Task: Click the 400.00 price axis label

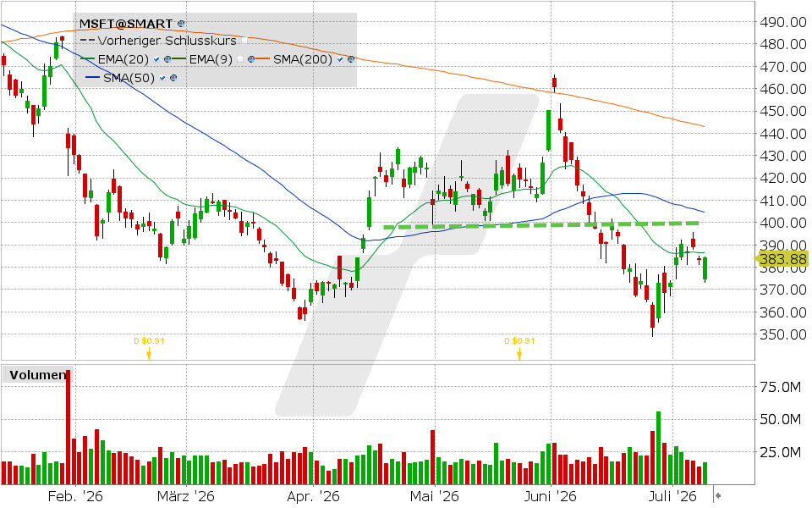Action: pos(783,223)
